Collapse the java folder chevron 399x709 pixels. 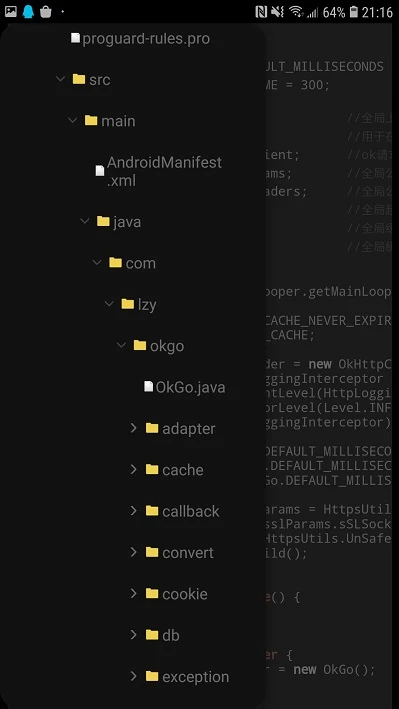(85, 221)
